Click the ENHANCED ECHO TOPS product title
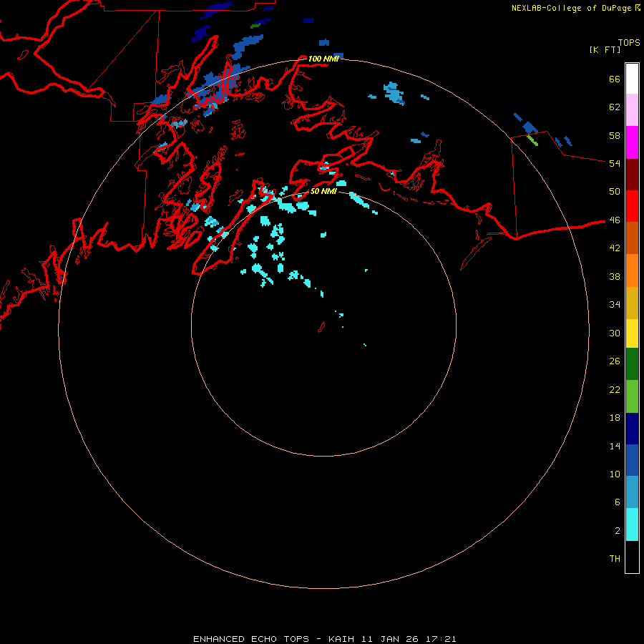Screen dimensions: 644x644 [251, 639]
